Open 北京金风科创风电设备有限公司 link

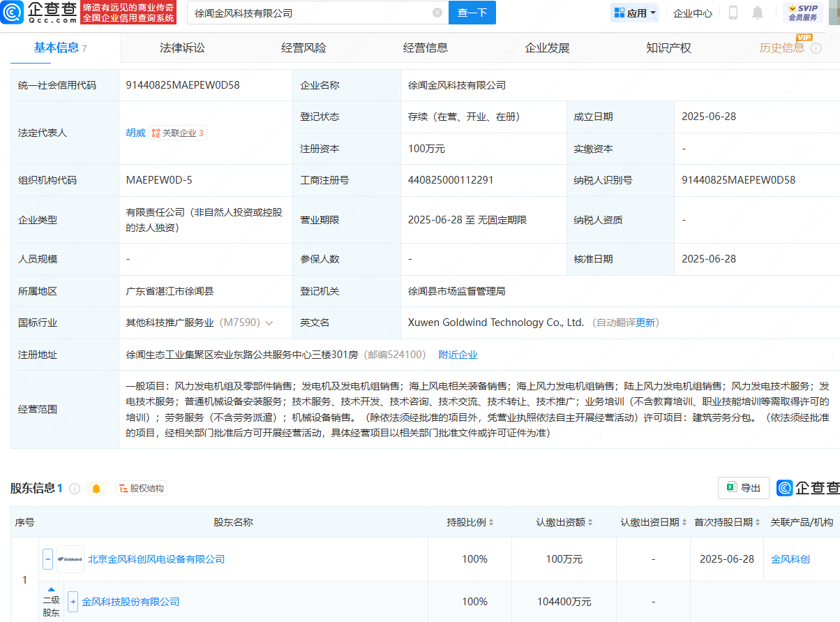click(156, 559)
